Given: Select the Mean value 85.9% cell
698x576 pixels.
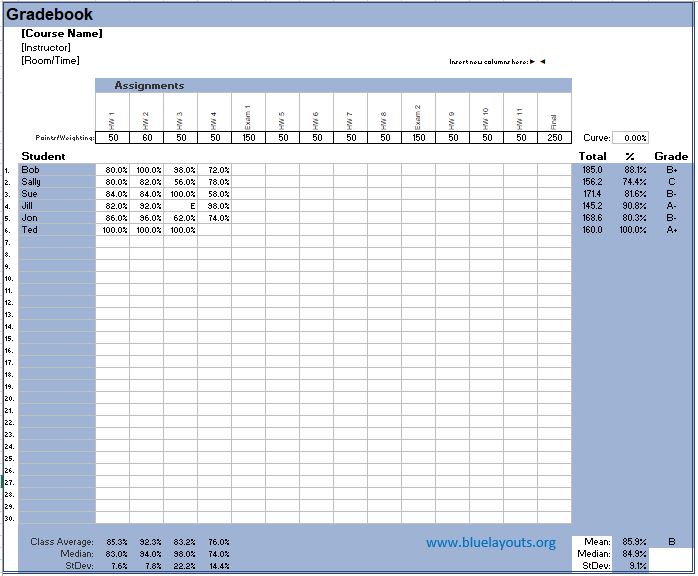Looking at the screenshot, I should [x=633, y=542].
